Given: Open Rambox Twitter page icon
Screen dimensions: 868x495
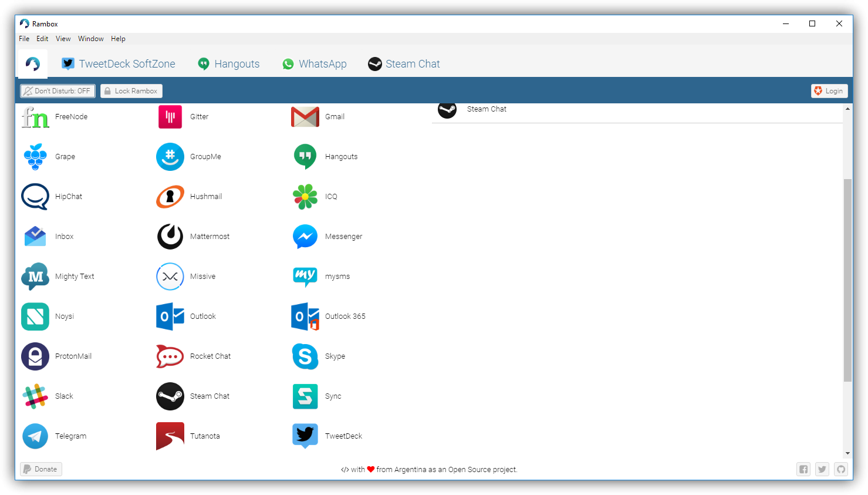Looking at the screenshot, I should pyautogui.click(x=822, y=469).
